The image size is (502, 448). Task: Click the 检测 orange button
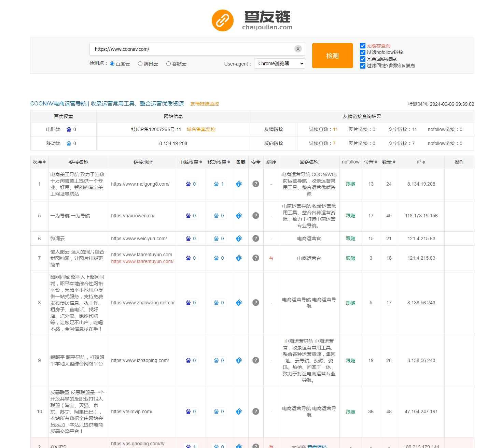point(332,56)
